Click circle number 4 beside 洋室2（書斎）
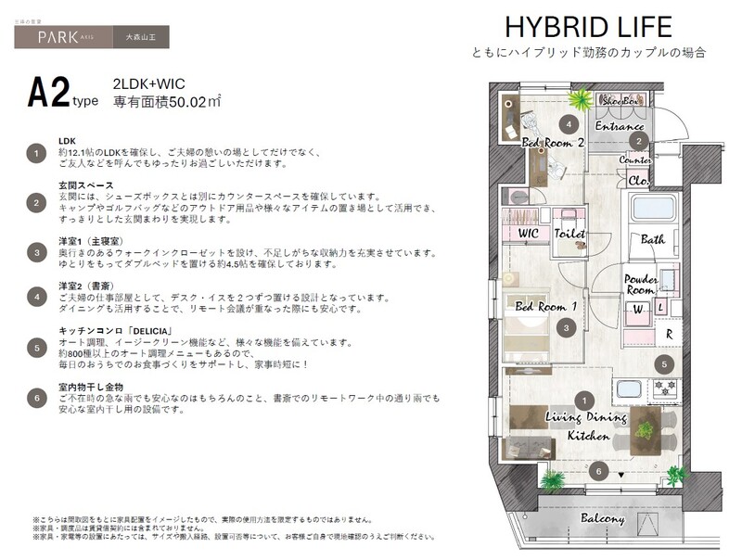Viewport: 742px width, 560px height. 36,298
